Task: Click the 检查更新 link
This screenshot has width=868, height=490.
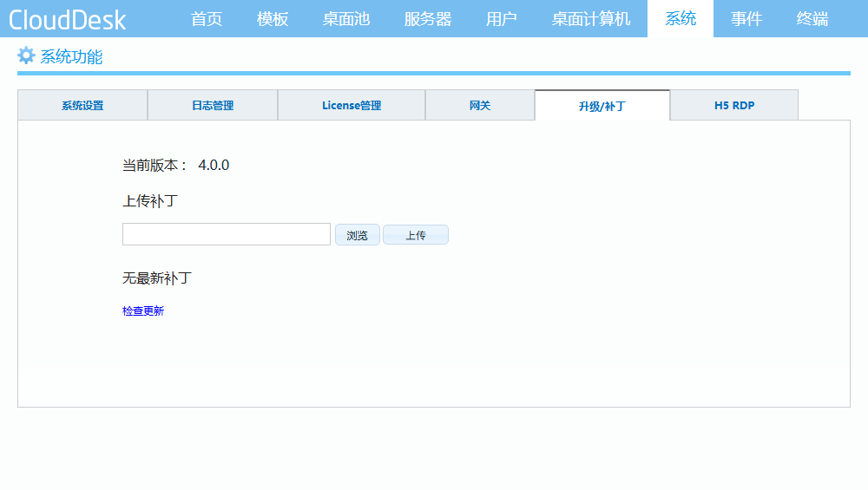Action: 143,310
